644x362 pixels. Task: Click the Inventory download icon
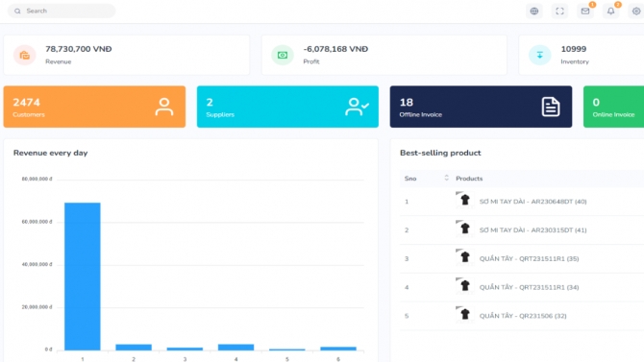pyautogui.click(x=539, y=55)
